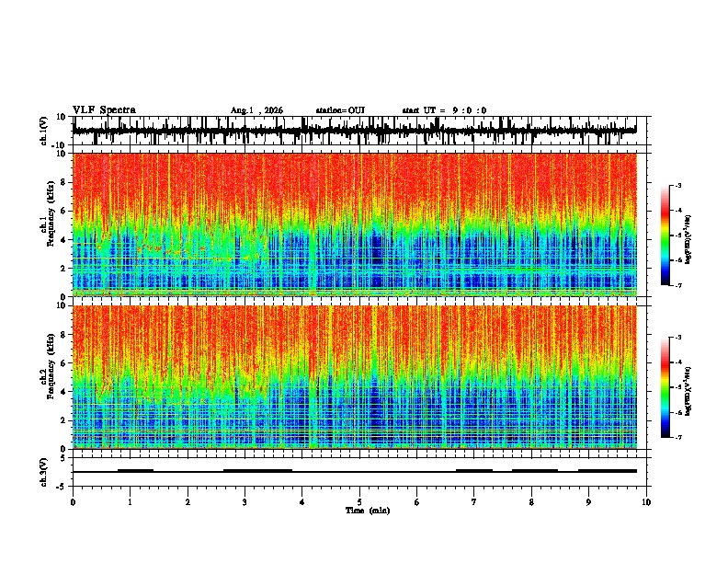Click the "9" tick on the Time axis
728x563 pixels.
click(x=588, y=502)
